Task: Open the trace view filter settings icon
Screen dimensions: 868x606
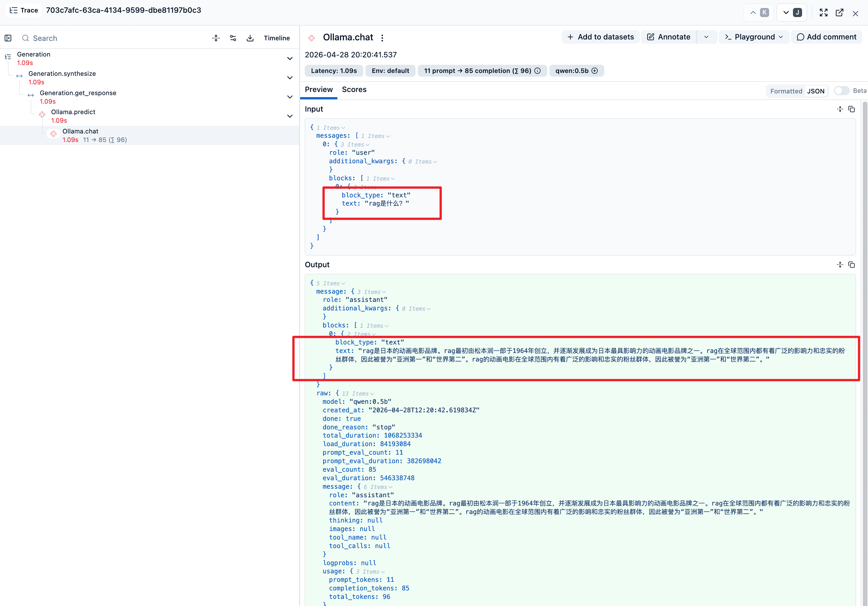Action: tap(233, 38)
